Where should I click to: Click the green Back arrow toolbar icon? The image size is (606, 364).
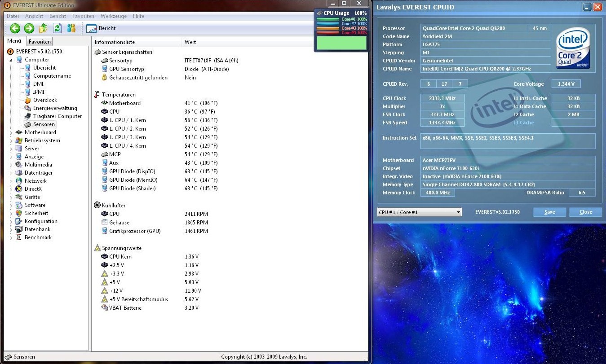(x=15, y=28)
